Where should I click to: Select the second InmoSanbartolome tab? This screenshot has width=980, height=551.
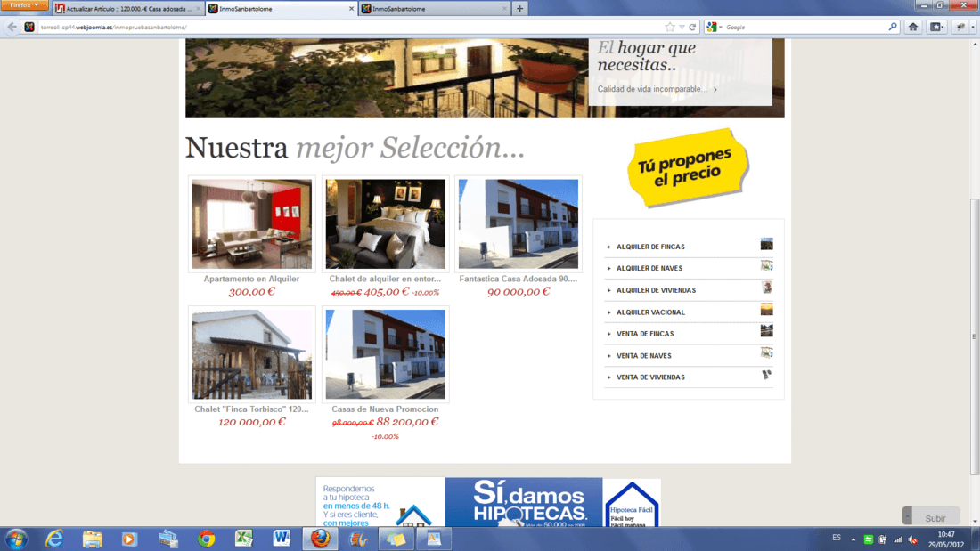[x=282, y=9]
